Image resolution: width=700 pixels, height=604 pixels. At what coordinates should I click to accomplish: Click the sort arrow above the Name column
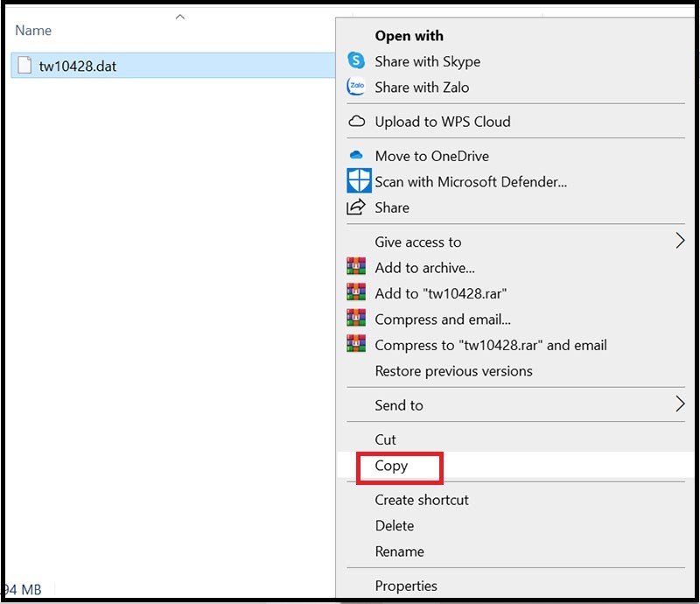(179, 17)
